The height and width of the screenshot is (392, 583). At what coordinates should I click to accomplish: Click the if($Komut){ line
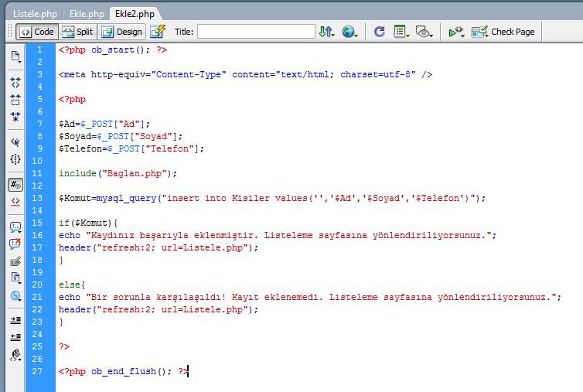(x=88, y=223)
